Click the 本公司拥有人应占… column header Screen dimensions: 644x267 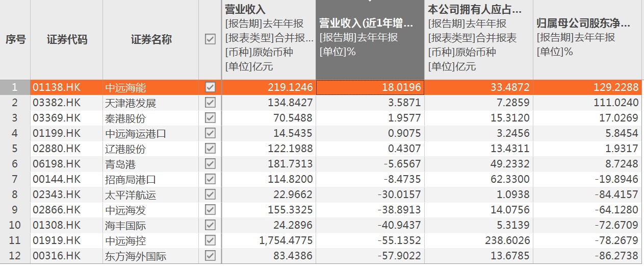click(x=479, y=39)
